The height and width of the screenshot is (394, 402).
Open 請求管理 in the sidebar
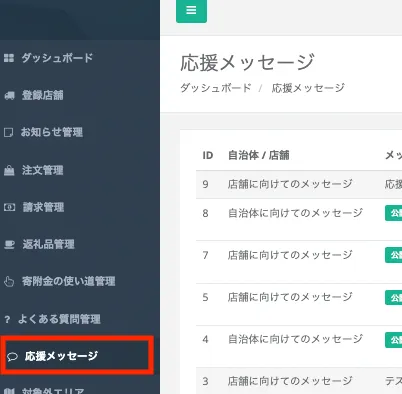coord(43,207)
